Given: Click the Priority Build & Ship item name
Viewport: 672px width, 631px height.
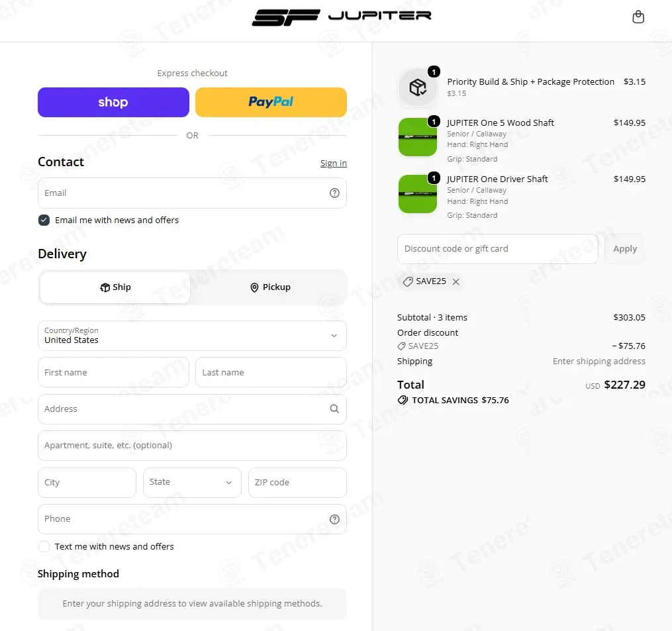Looking at the screenshot, I should tap(530, 82).
